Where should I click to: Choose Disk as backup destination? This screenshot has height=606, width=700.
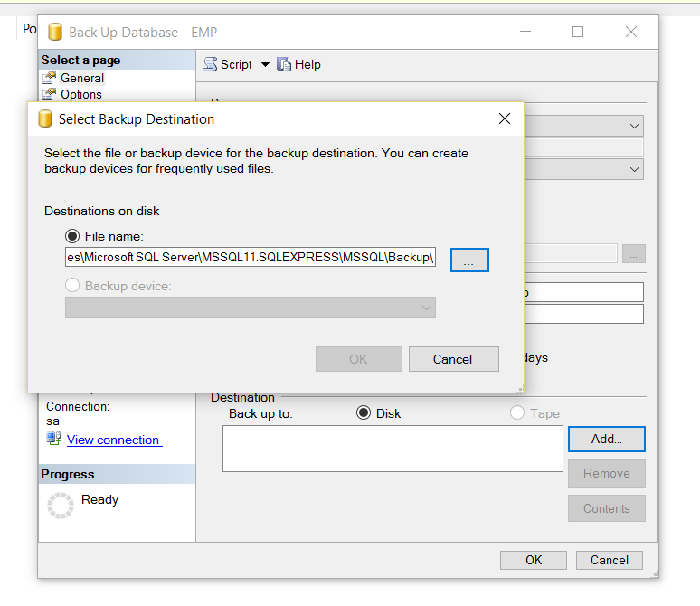pos(364,413)
